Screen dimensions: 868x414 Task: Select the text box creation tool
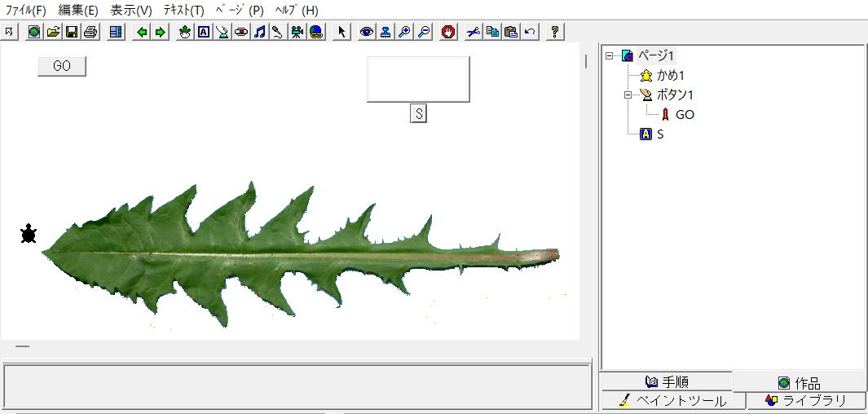point(204,32)
